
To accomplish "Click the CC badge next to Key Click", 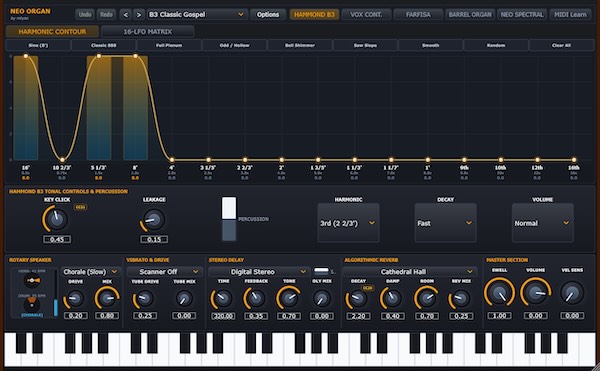I will point(80,207).
